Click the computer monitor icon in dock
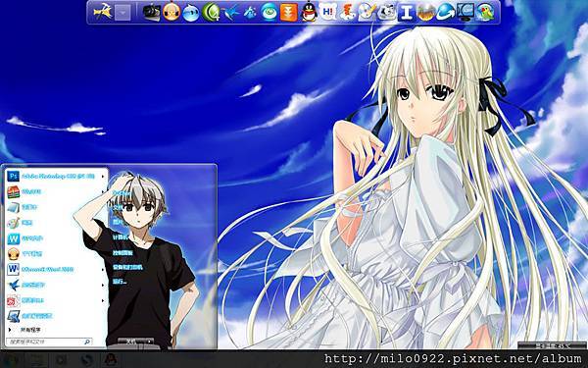 pyautogui.click(x=465, y=13)
